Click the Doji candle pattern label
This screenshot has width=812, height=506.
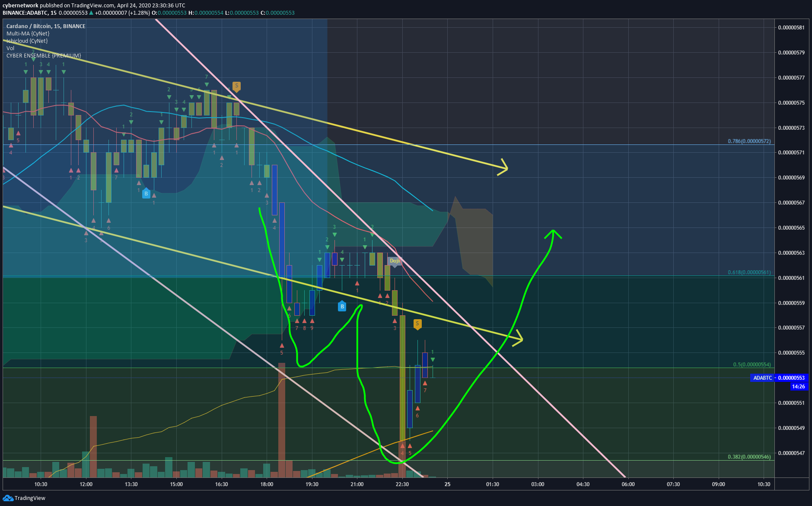tap(395, 261)
